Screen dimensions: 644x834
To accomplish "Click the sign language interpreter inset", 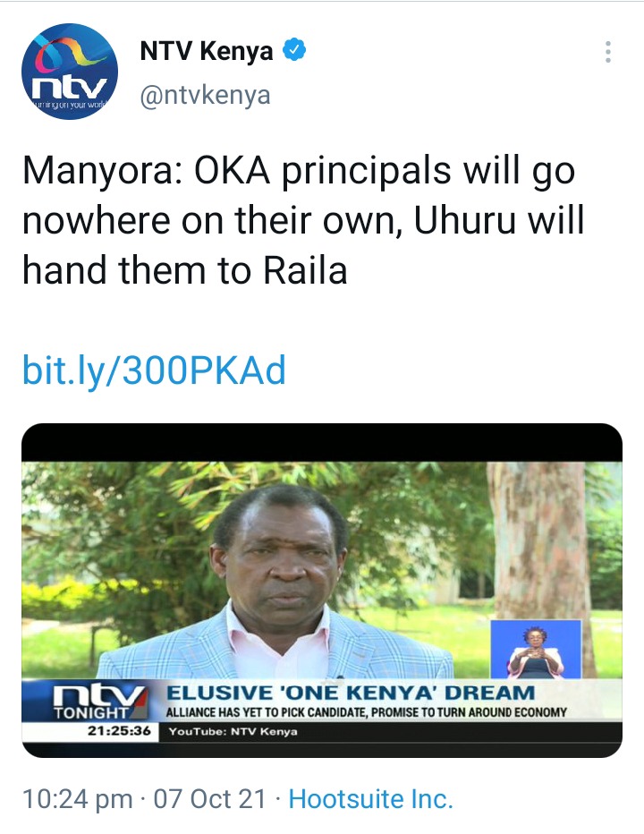I will coord(536,649).
